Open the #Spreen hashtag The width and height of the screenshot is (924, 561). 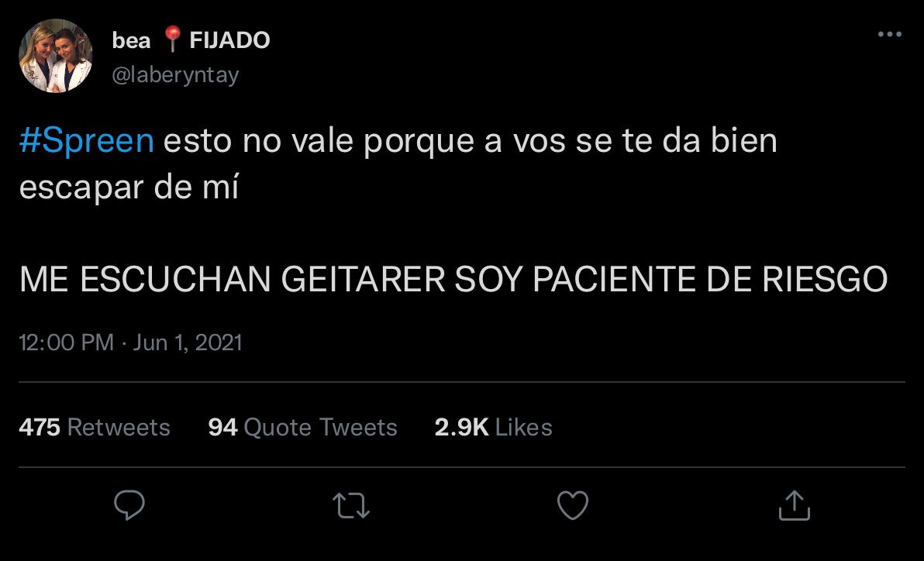tap(86, 141)
